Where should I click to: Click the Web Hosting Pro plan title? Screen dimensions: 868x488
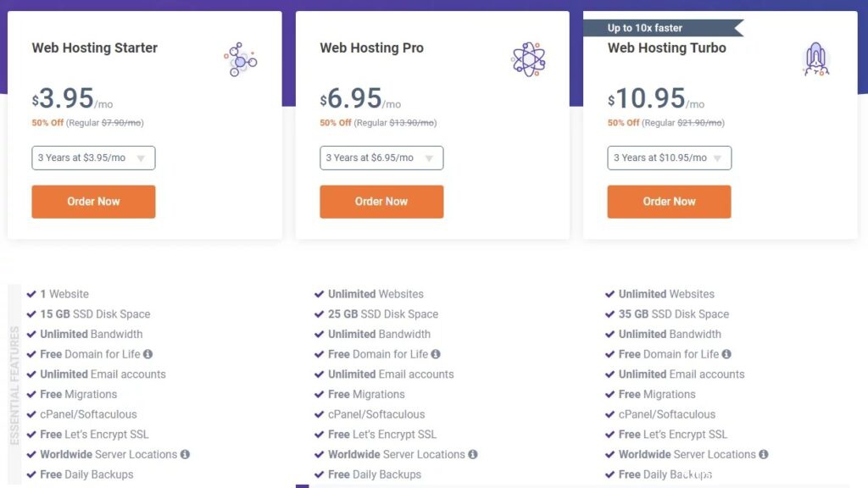[371, 48]
